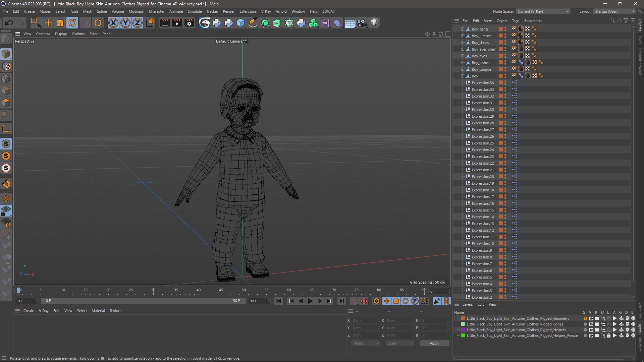Select the Scale tool icon
Image resolution: width=644 pixels, height=362 pixels.
point(60,23)
